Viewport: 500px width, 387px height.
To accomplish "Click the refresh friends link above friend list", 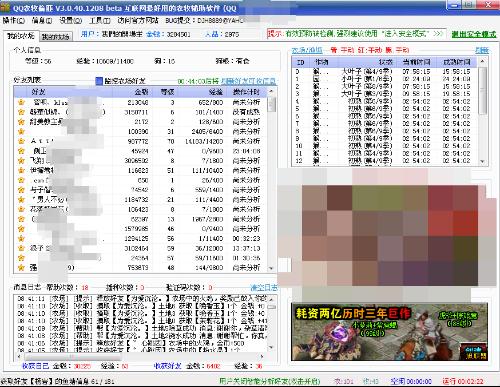I will pyautogui.click(x=248, y=81).
